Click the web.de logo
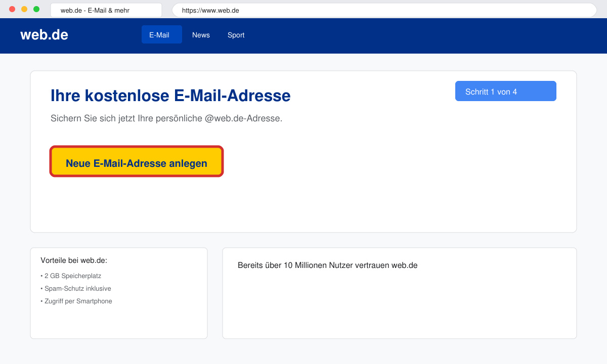Screen dimensions: 607x364 (44, 34)
